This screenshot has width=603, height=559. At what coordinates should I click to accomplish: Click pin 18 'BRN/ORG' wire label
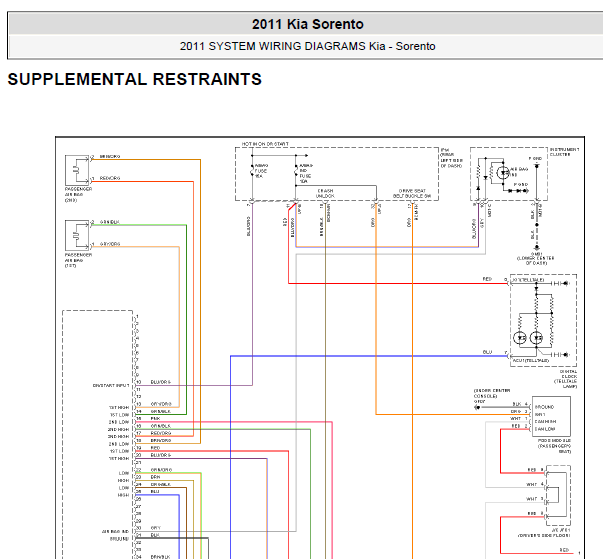(x=161, y=441)
